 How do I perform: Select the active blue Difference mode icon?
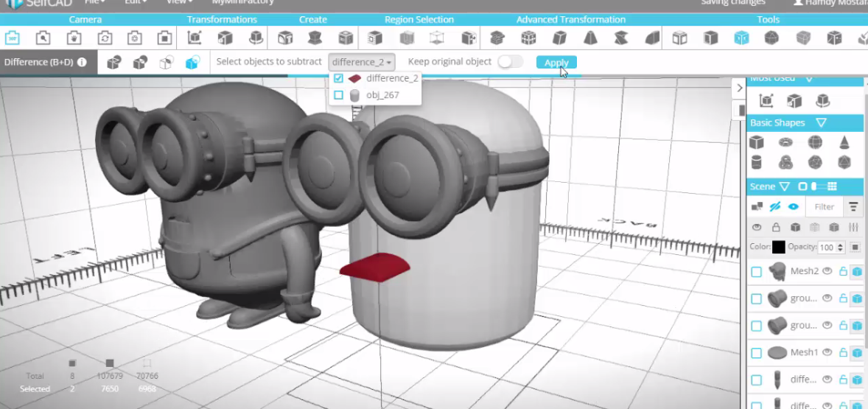tap(192, 63)
